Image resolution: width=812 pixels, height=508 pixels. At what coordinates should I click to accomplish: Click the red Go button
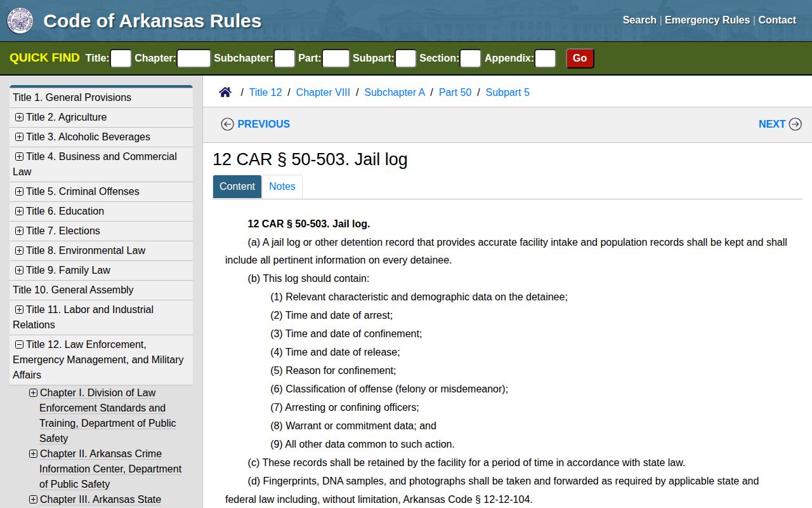tap(580, 58)
